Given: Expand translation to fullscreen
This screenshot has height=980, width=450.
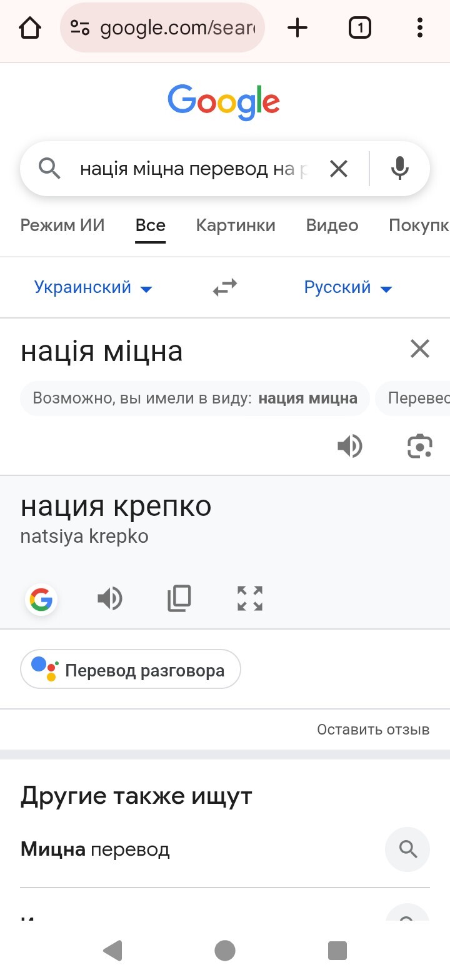Looking at the screenshot, I should (x=250, y=598).
